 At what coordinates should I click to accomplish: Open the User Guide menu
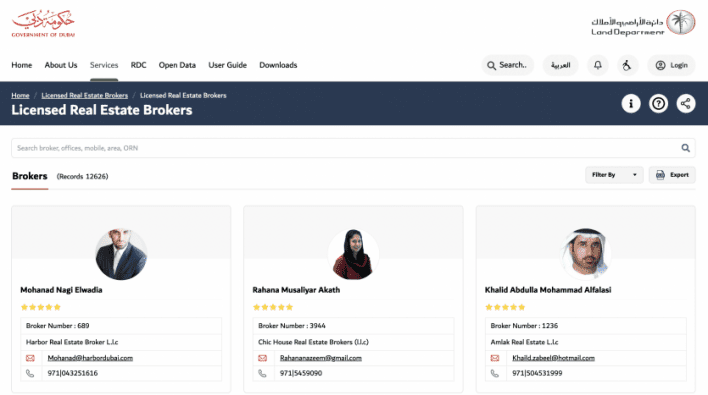click(228, 65)
